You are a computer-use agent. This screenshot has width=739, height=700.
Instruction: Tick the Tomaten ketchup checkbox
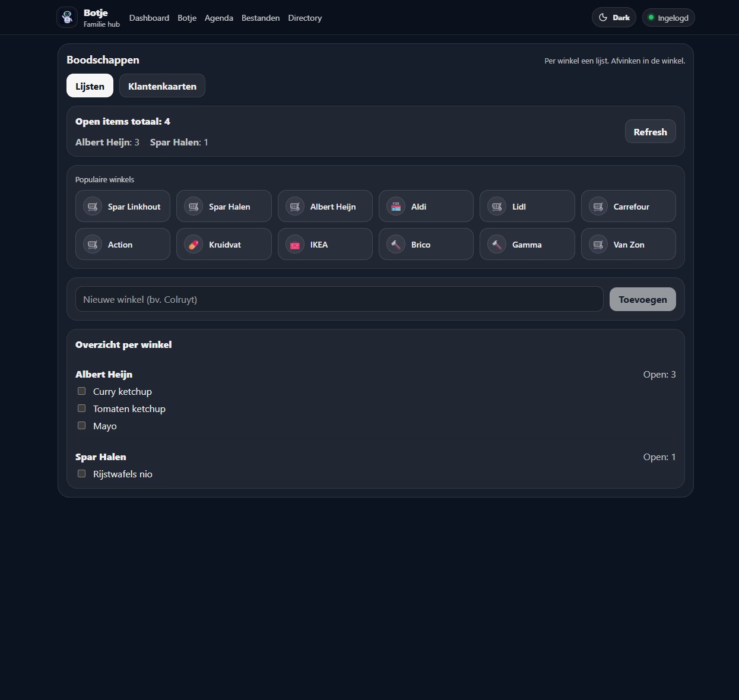[82, 408]
